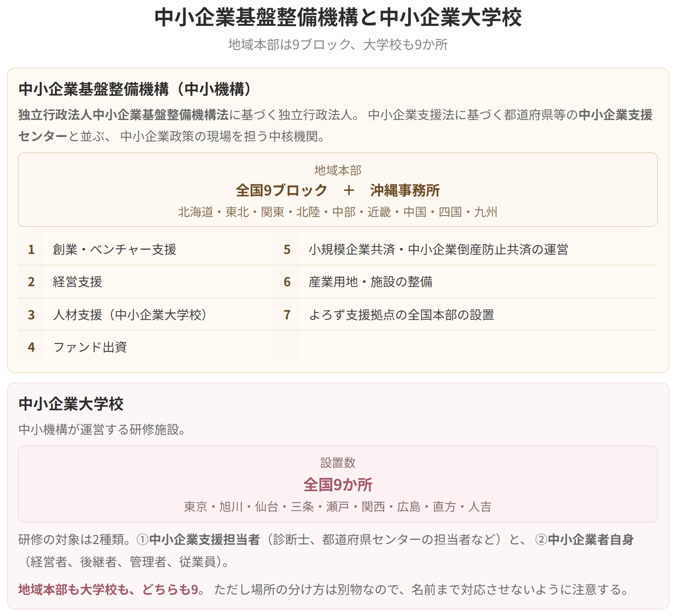Click bold text 独立行政法人中小企業基盤整備機構法
Screen dimensions: 676x616
(x=123, y=115)
